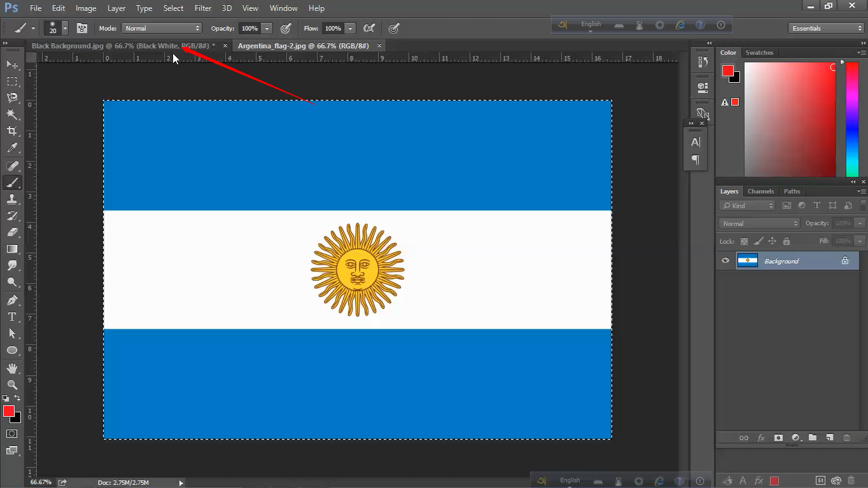This screenshot has width=868, height=488.
Task: Select the Horizontal Type tool
Action: tap(12, 317)
